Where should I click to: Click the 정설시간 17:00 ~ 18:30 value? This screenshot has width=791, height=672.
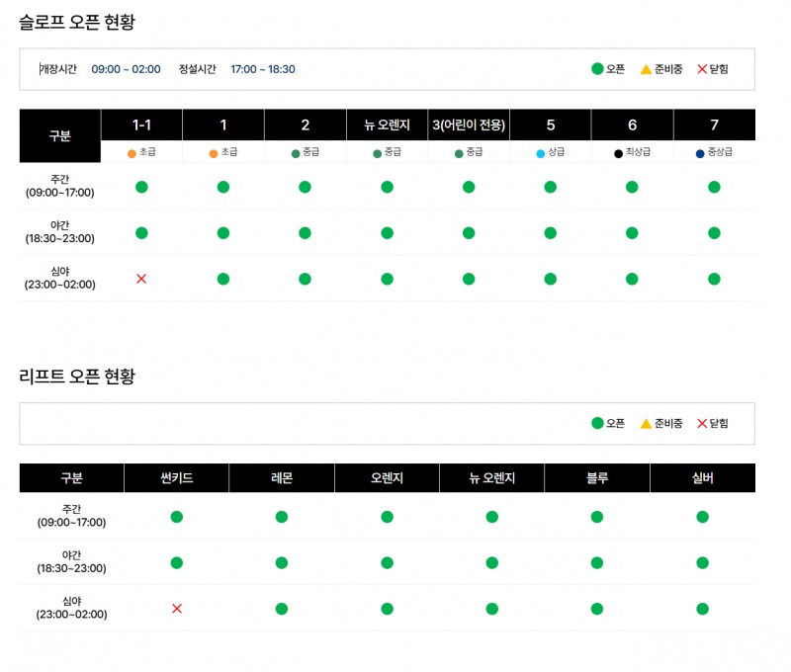[263, 69]
